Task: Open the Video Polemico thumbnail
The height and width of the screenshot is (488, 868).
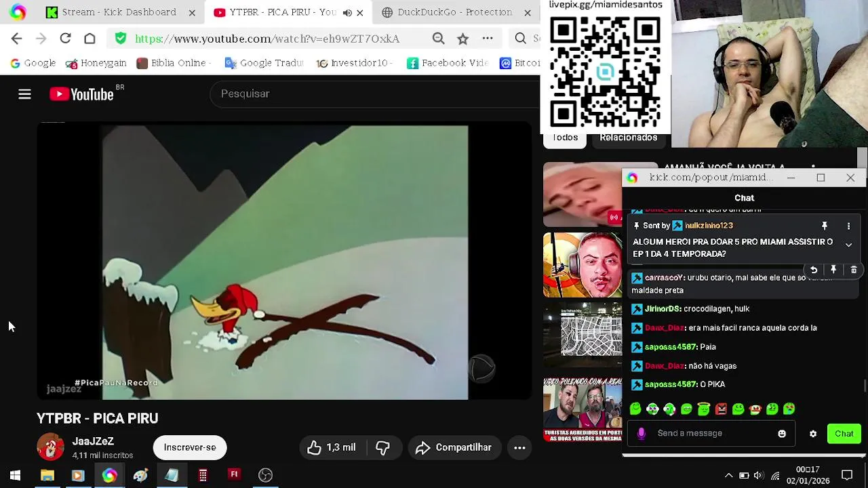Action: coord(583,410)
